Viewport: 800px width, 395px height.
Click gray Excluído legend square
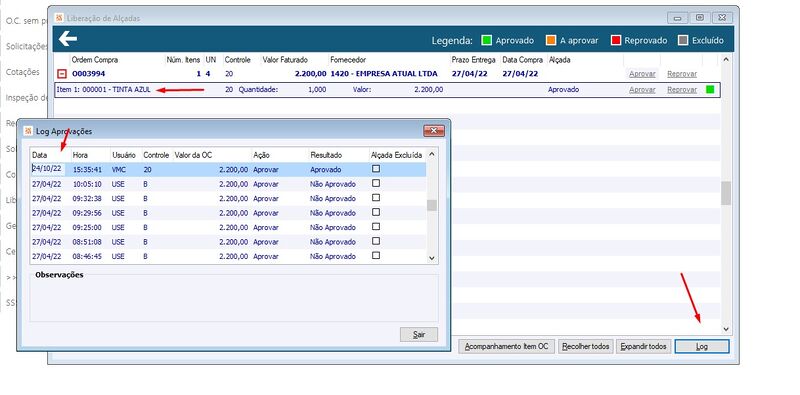tap(683, 40)
